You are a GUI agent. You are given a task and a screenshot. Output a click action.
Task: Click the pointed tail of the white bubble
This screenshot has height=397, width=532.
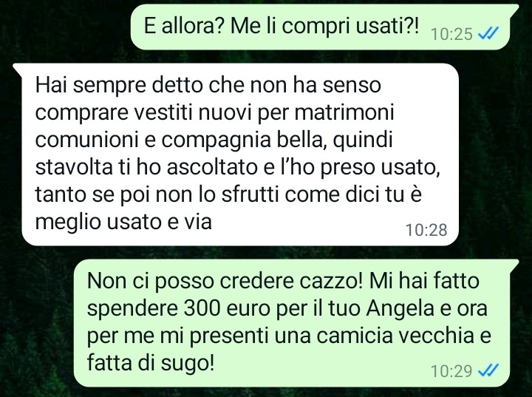click(x=18, y=68)
